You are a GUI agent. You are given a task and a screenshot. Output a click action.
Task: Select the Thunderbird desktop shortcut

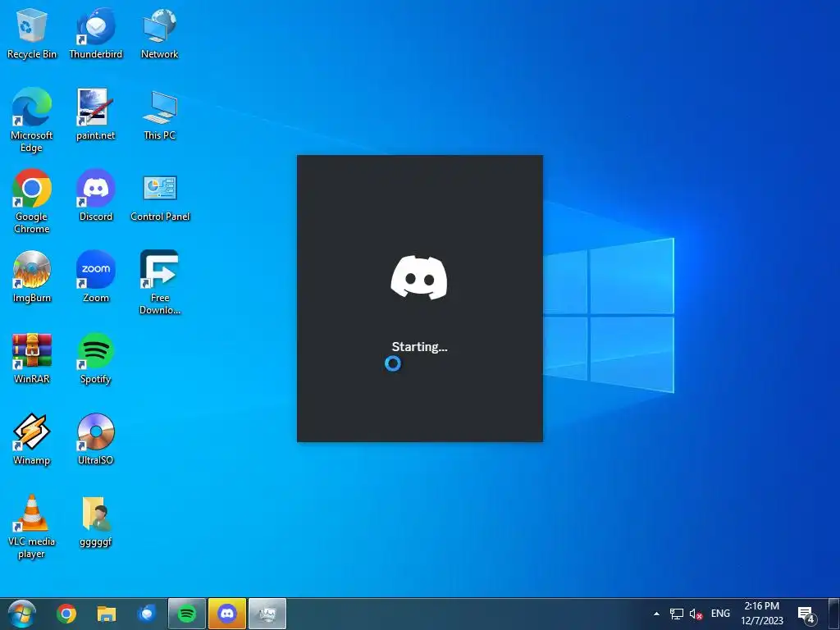[x=96, y=33]
